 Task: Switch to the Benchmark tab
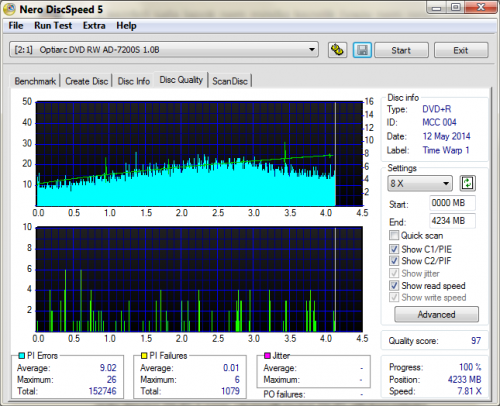pyautogui.click(x=35, y=81)
